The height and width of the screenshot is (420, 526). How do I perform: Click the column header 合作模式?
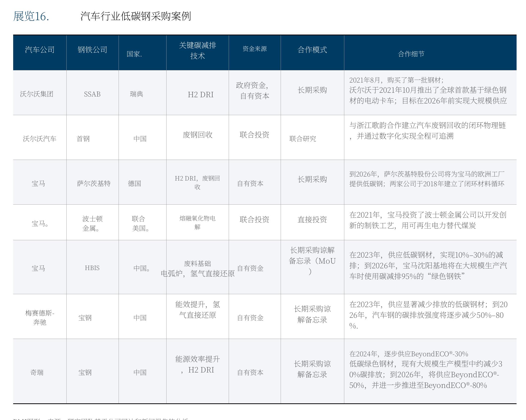click(312, 50)
